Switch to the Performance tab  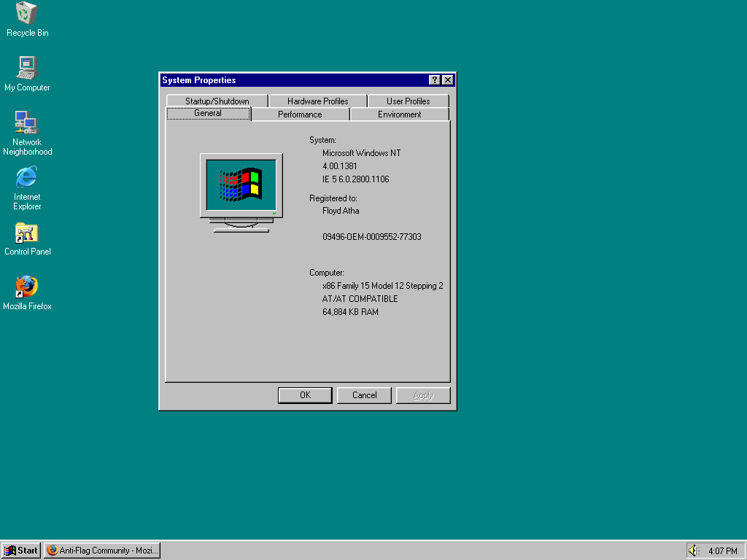click(300, 114)
